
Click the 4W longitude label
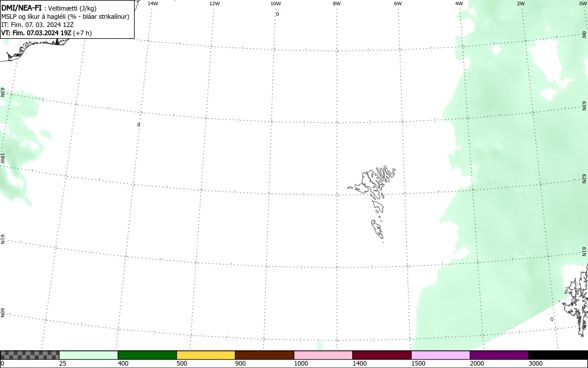459,4
